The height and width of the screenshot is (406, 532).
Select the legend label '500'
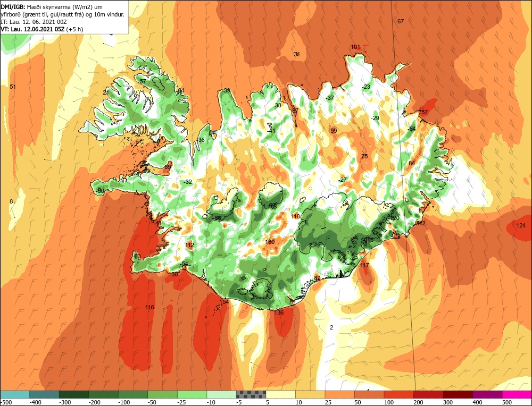(507, 402)
